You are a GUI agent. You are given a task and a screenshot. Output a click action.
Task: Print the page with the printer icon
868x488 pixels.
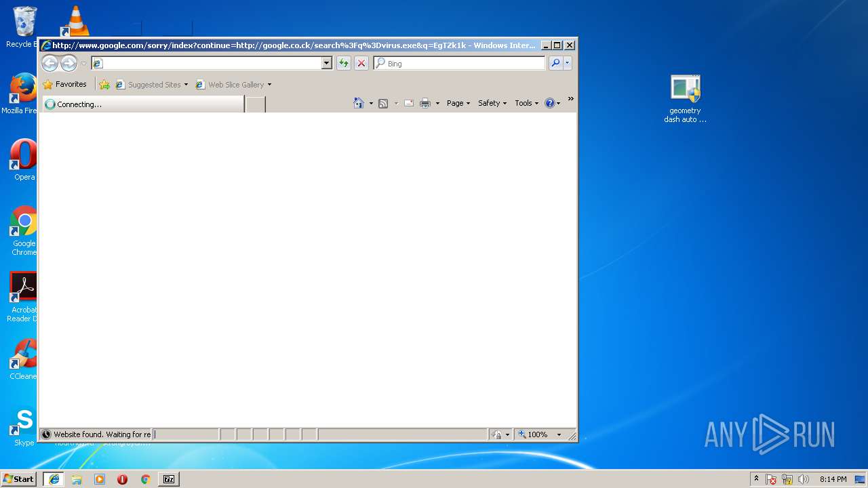point(425,103)
